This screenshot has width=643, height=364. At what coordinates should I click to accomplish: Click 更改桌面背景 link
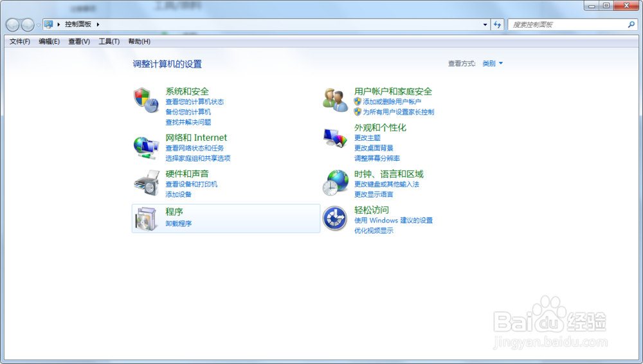pos(374,148)
